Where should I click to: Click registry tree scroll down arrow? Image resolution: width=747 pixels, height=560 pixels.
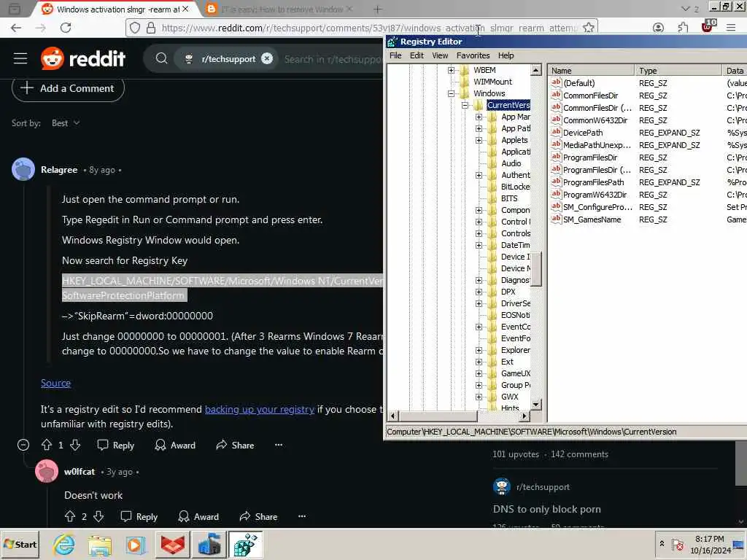coord(536,404)
